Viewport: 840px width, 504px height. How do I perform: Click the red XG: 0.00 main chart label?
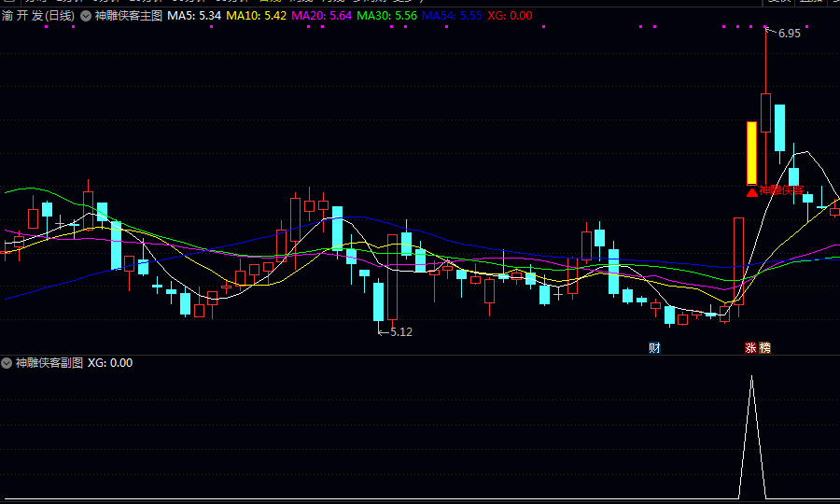tap(510, 16)
